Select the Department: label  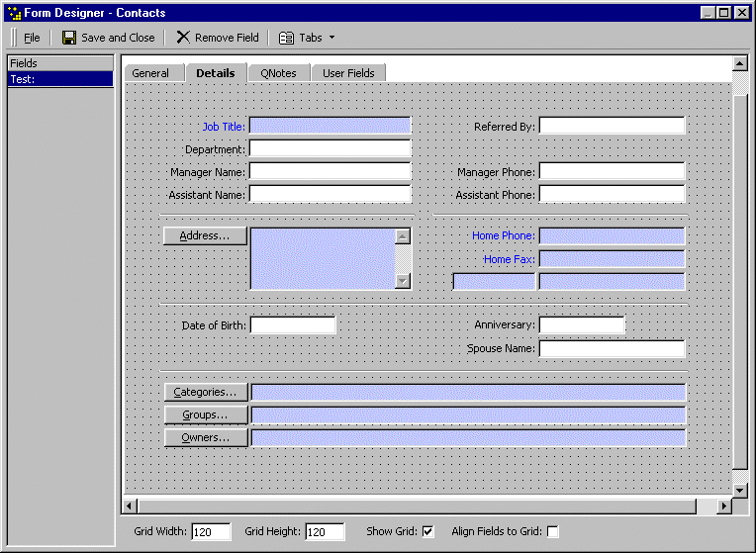(x=215, y=149)
